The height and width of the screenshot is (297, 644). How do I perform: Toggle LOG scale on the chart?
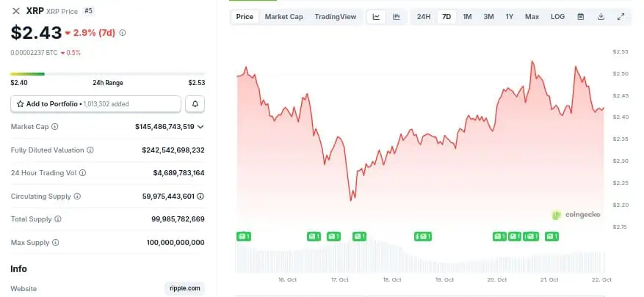coord(558,17)
